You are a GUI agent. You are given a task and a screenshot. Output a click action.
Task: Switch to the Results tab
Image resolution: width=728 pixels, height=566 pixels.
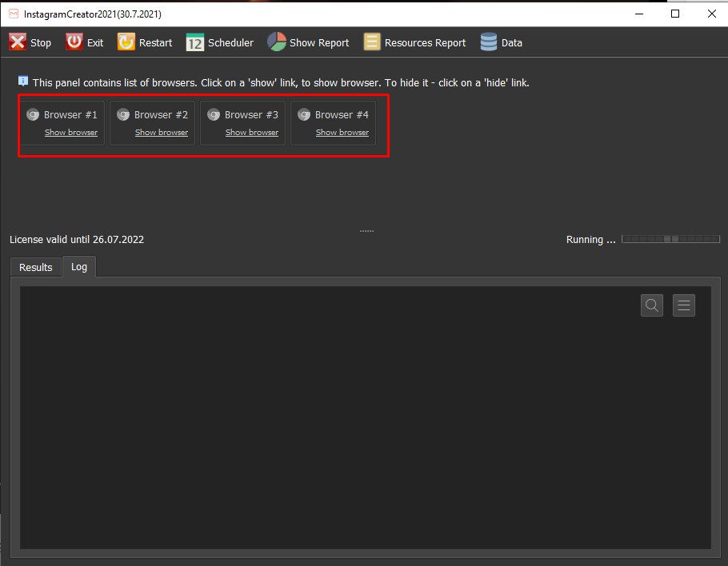pyautogui.click(x=36, y=267)
